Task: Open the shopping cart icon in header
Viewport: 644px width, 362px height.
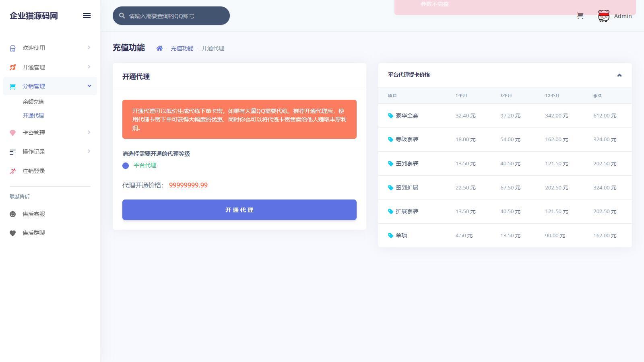Action: (580, 16)
